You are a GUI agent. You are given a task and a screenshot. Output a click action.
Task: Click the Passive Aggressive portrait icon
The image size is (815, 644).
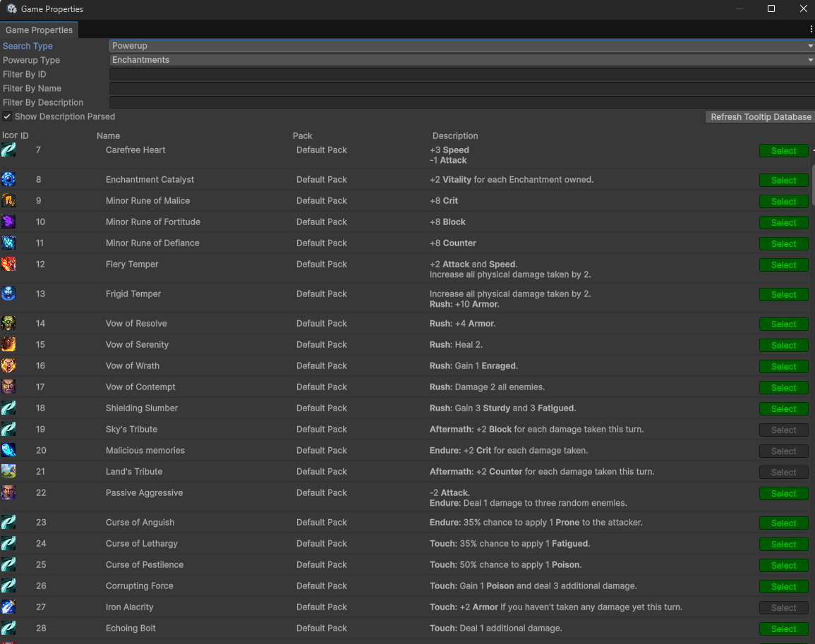point(9,492)
